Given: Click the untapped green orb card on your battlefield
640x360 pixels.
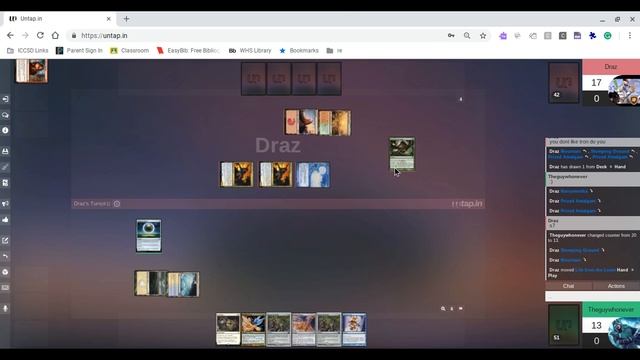Looking at the screenshot, I should 149,236.
